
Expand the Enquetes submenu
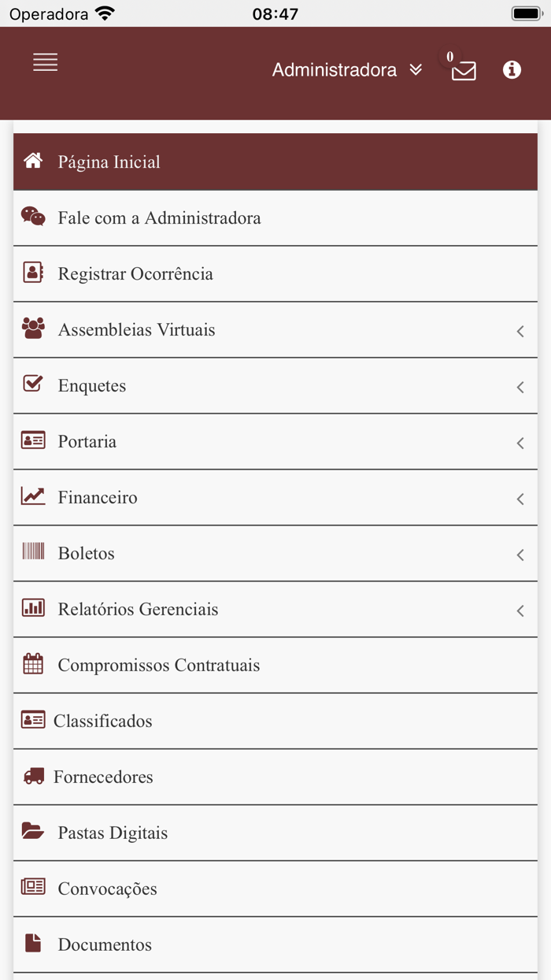(x=520, y=387)
